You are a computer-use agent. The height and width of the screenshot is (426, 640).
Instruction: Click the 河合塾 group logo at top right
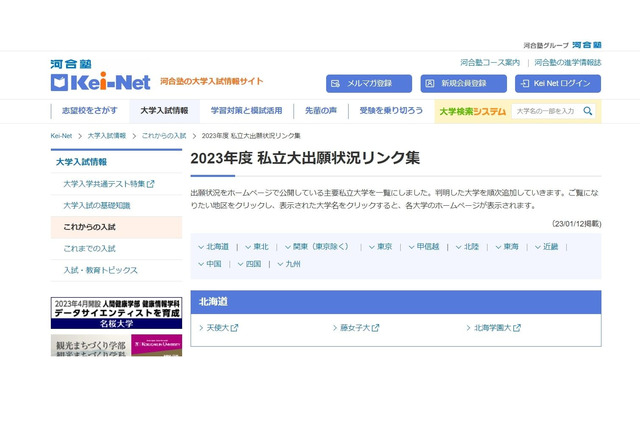tap(587, 45)
